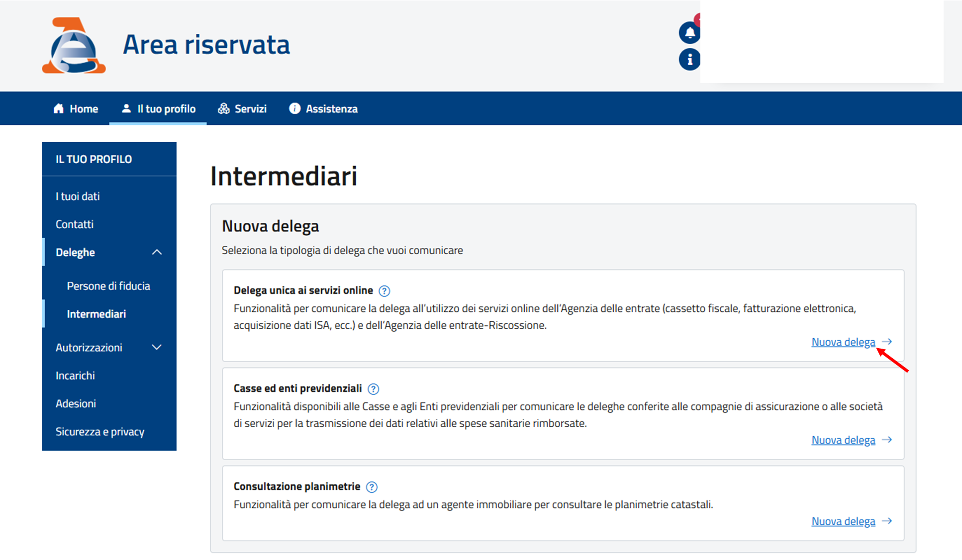Open the notifications bell icon

pos(689,33)
